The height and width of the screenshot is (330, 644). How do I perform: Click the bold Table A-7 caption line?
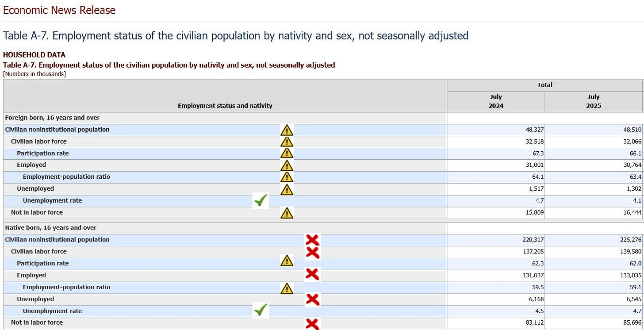(169, 65)
